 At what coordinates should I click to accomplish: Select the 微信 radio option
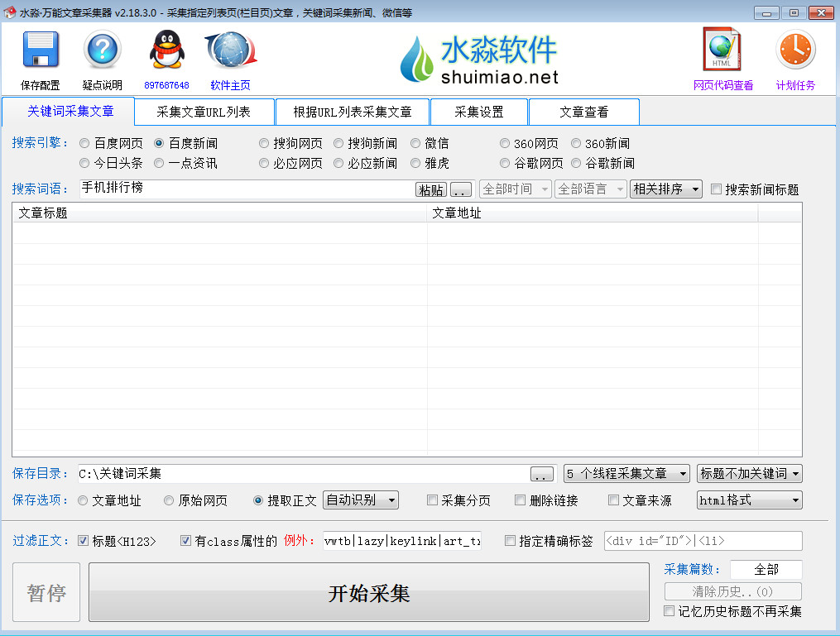pyautogui.click(x=415, y=143)
